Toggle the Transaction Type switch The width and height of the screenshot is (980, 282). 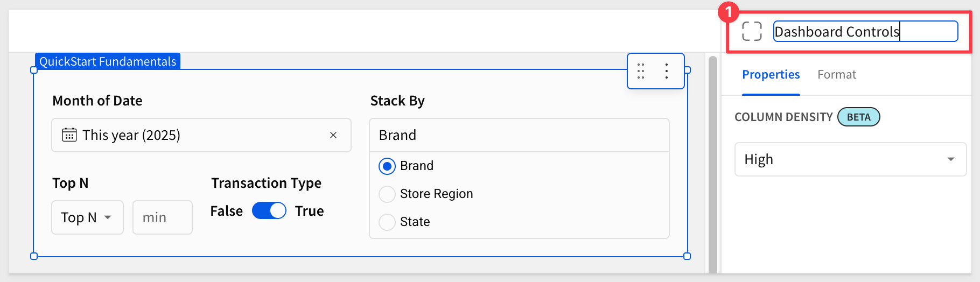[269, 210]
